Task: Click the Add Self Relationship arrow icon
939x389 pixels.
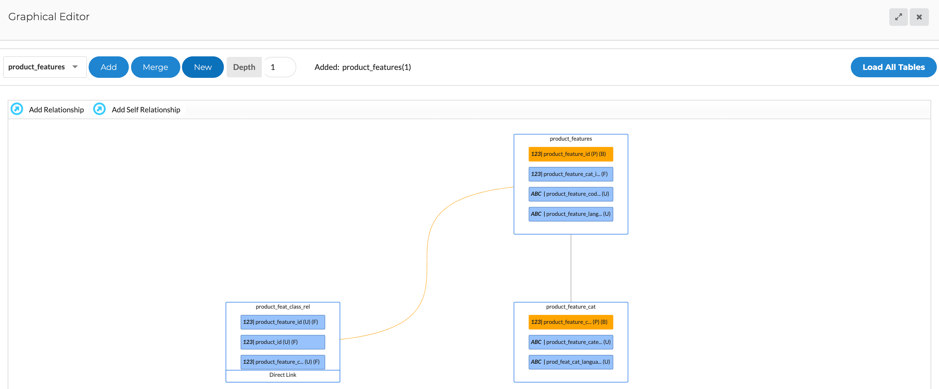Action: click(99, 110)
